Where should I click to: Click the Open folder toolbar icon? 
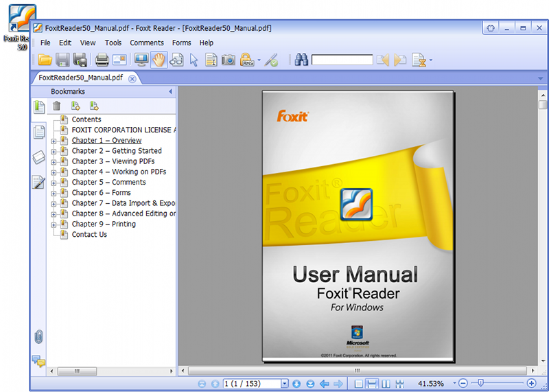tap(45, 60)
